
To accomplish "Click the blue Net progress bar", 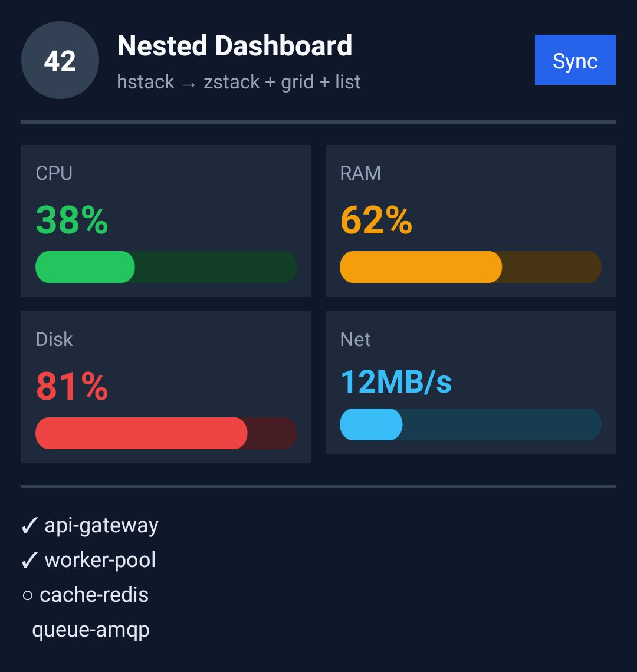I will click(x=470, y=424).
